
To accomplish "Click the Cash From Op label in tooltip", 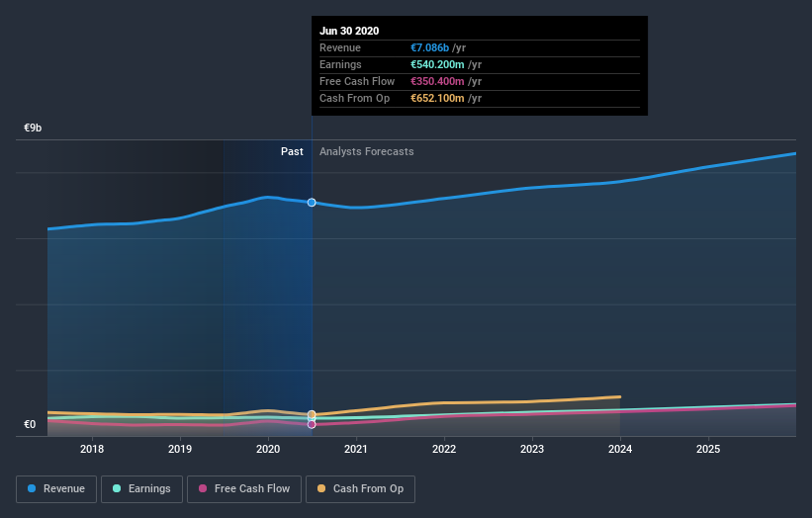I will tap(355, 98).
